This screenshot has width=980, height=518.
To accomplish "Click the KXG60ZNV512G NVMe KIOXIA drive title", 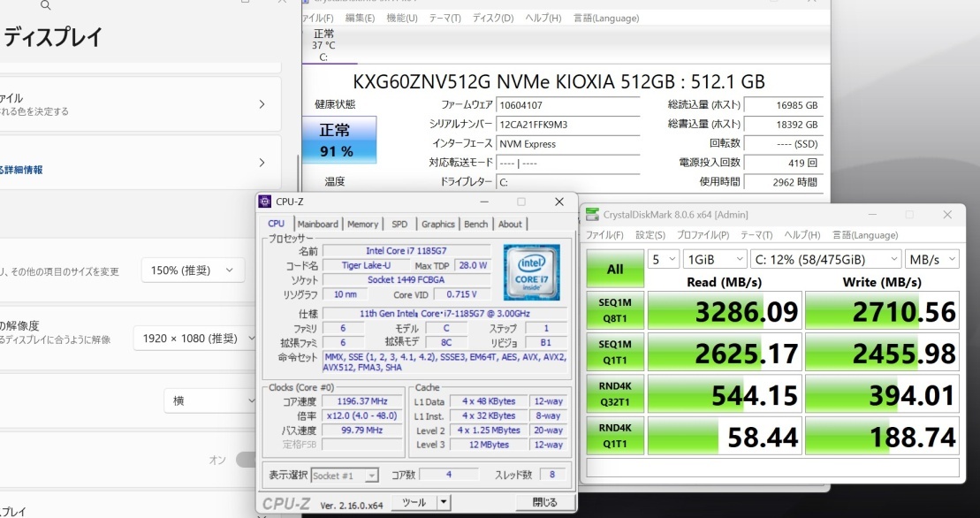I will coord(558,82).
